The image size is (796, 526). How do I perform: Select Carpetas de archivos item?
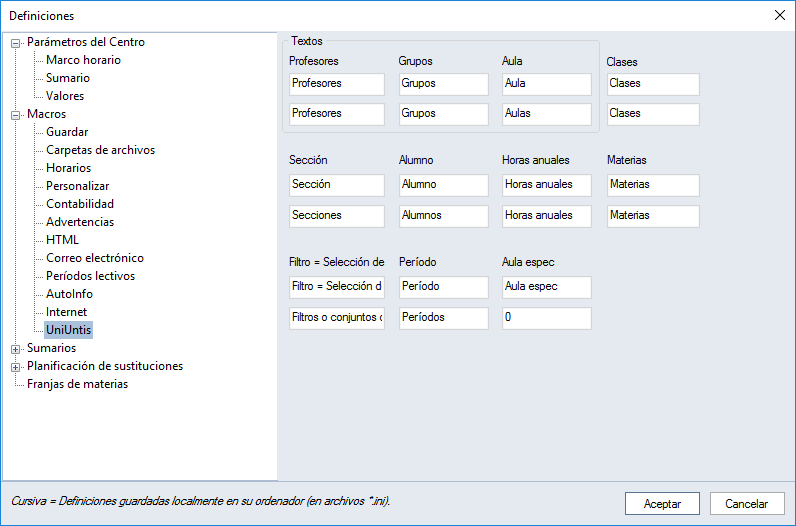click(101, 150)
